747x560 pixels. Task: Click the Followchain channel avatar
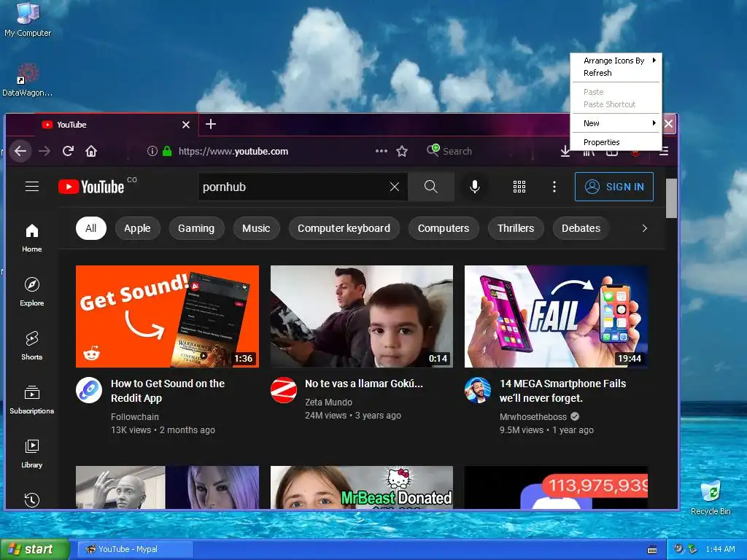tap(89, 390)
